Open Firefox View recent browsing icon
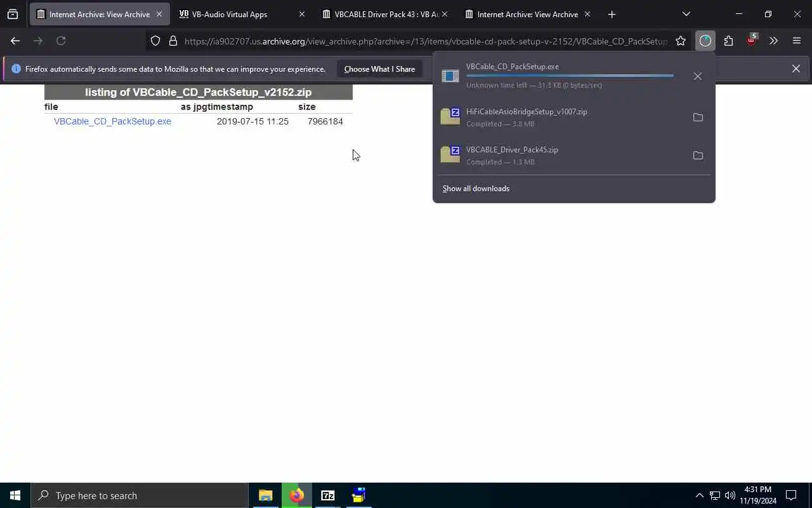Screen dimensions: 812x508 (13, 14)
